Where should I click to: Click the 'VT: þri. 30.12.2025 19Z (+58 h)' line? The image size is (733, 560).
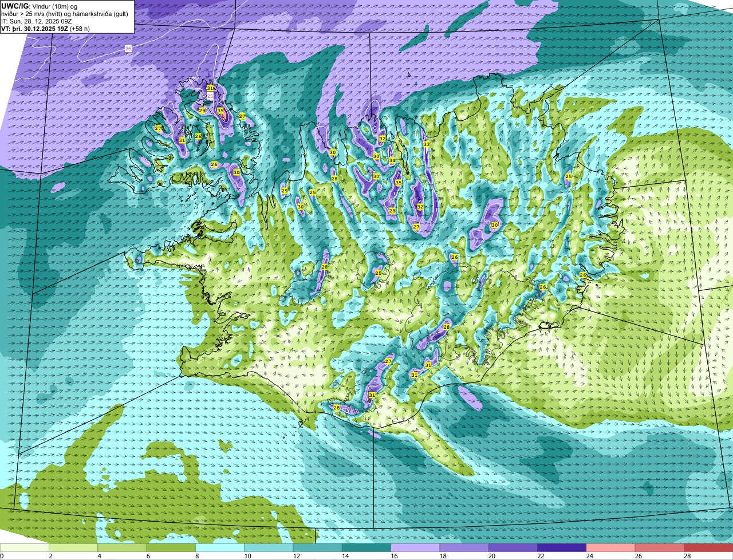(45, 29)
